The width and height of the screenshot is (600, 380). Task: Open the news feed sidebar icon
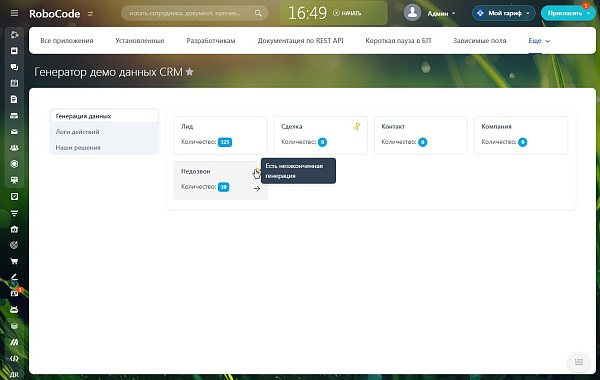(x=14, y=51)
